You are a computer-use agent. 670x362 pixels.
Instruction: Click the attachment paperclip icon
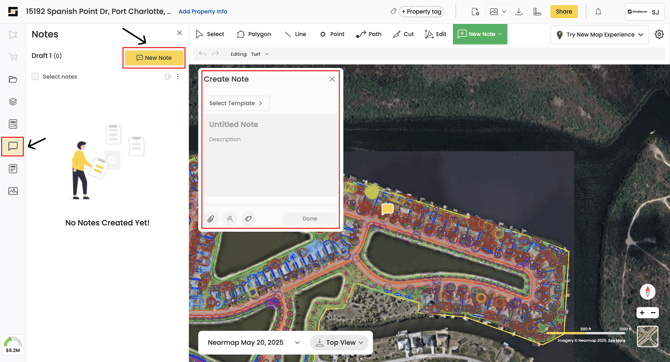tap(211, 219)
